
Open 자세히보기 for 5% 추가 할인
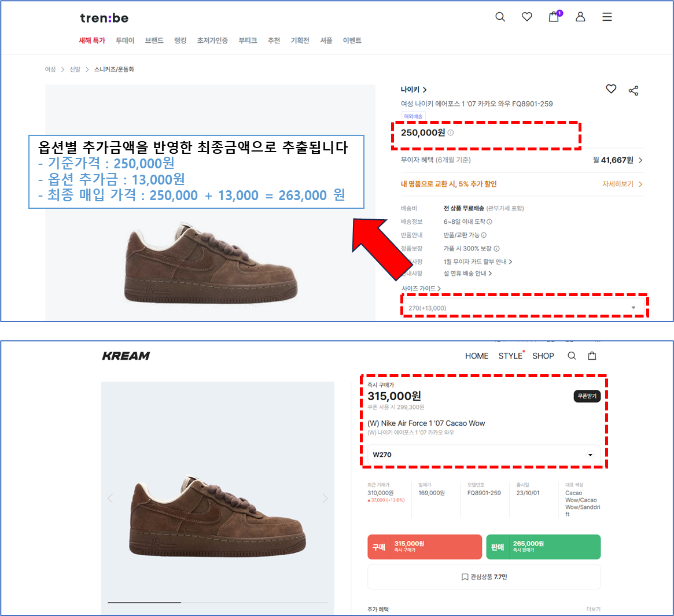[x=622, y=184]
